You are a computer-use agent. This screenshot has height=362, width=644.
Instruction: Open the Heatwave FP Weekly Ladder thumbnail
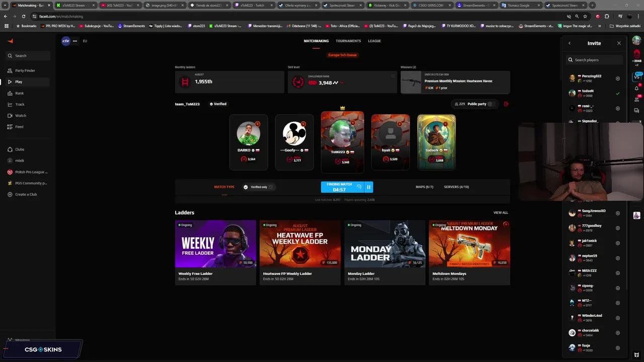[x=300, y=244]
